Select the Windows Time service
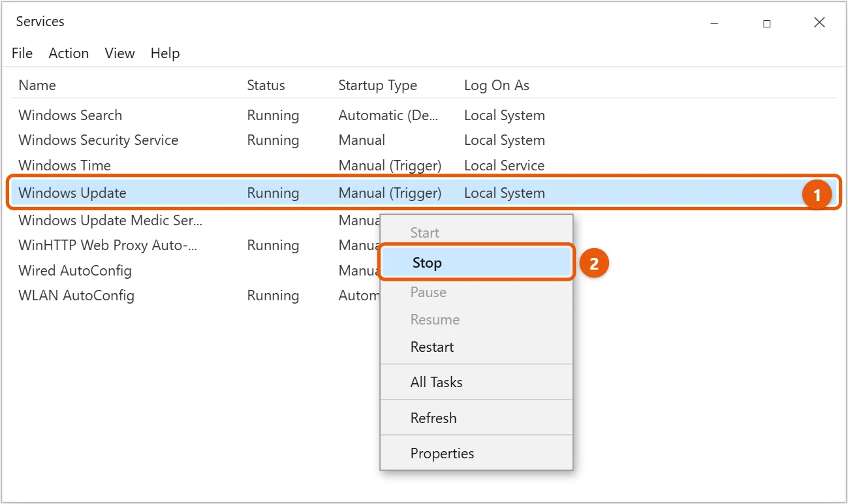This screenshot has height=504, width=848. click(x=65, y=166)
